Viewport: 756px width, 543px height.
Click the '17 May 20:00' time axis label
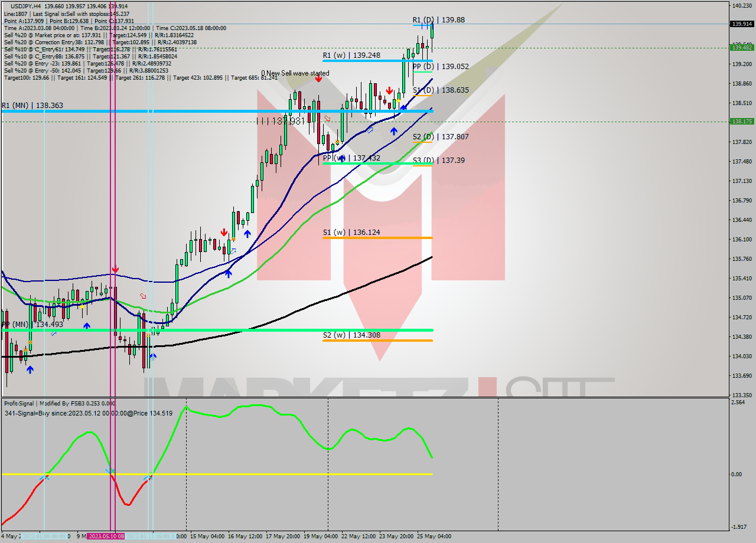(x=283, y=537)
